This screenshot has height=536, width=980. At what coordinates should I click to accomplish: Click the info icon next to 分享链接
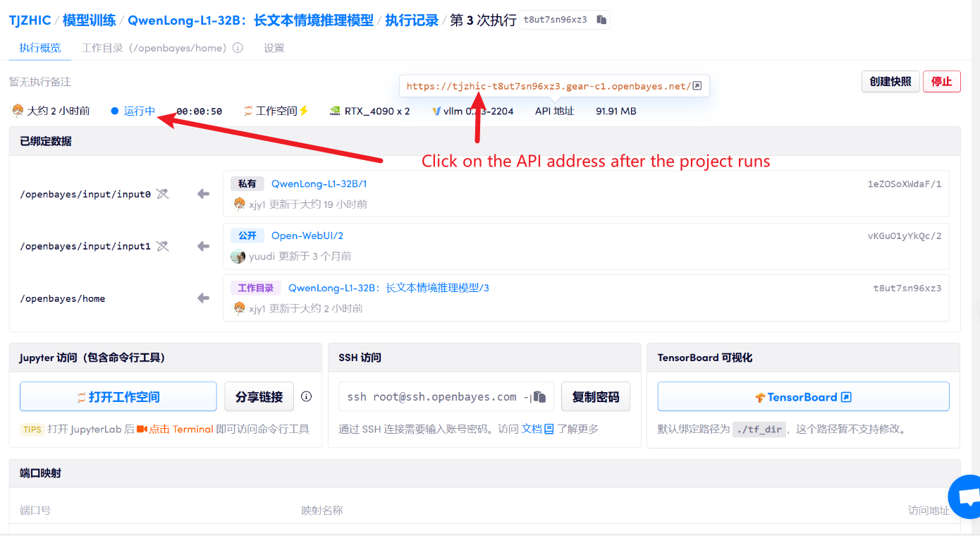tap(306, 396)
